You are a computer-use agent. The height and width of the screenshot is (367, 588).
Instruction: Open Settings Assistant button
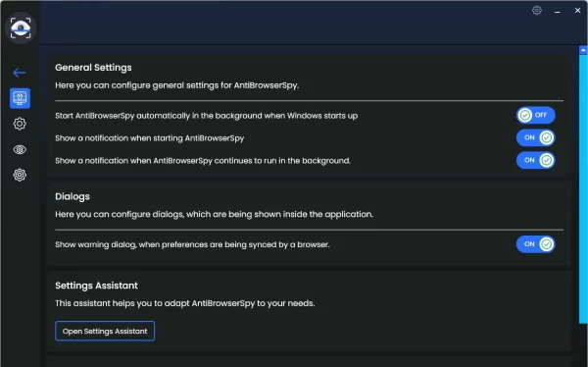105,331
